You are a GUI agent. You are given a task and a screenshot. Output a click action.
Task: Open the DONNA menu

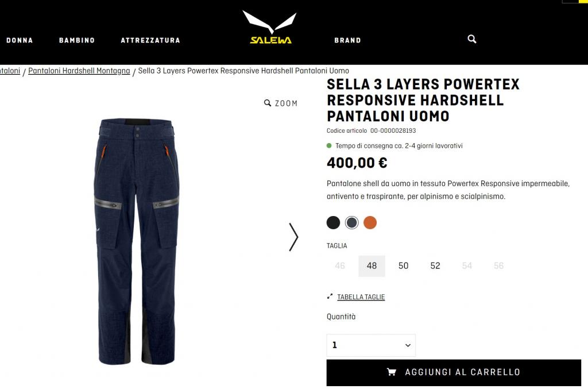tap(20, 40)
